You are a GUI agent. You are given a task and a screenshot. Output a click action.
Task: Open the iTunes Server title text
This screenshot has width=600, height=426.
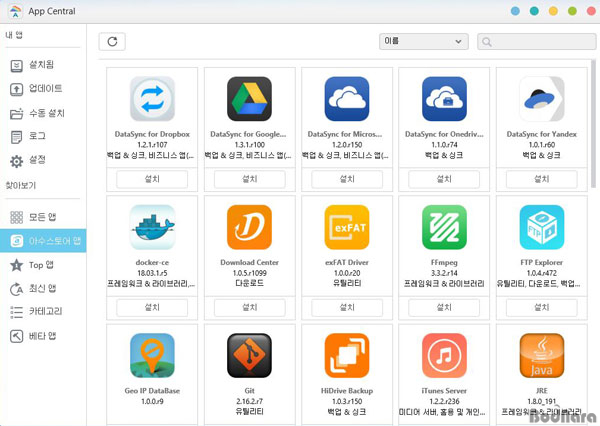(x=444, y=391)
